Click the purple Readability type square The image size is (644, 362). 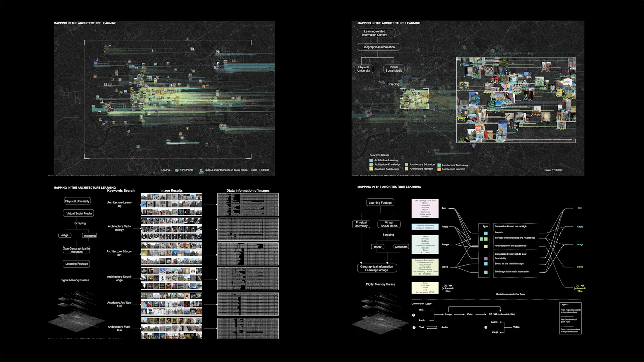coord(486,259)
